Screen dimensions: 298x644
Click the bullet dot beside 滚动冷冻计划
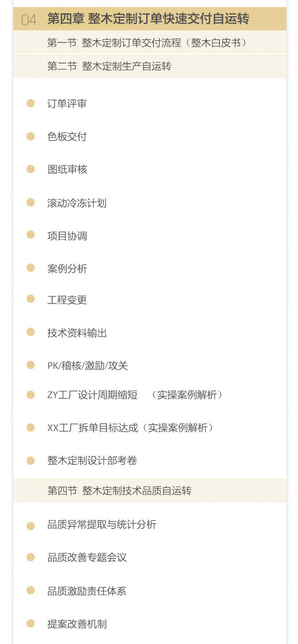click(31, 202)
